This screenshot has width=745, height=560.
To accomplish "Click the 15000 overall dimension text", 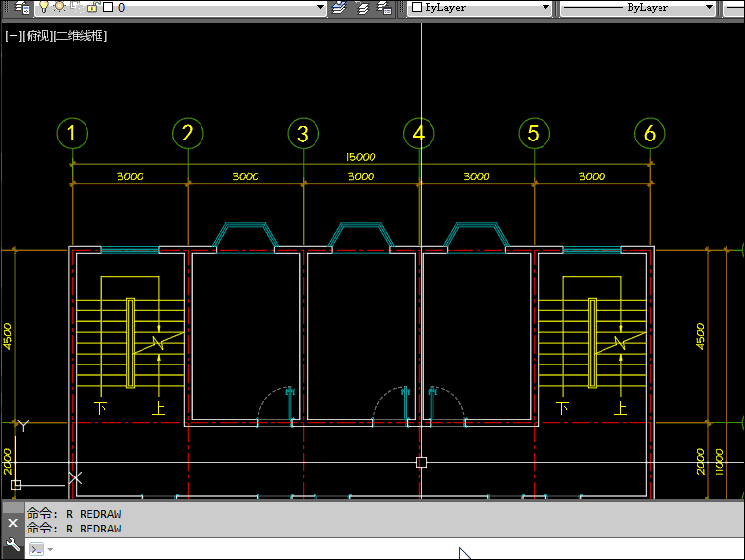I will [x=360, y=157].
